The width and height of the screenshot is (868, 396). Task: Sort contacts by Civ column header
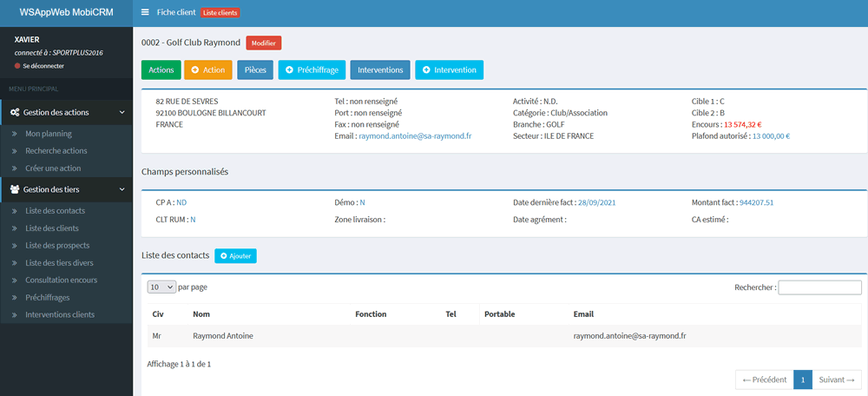[x=168, y=314]
